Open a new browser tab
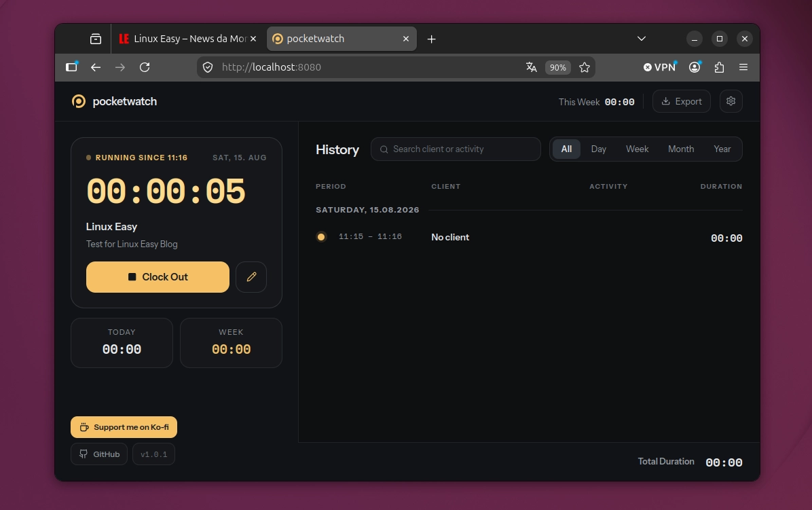 (431, 39)
